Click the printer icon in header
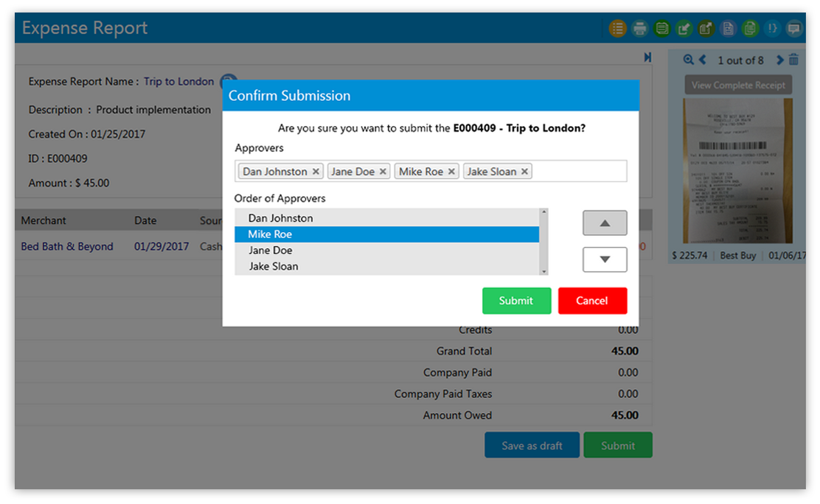 (640, 29)
